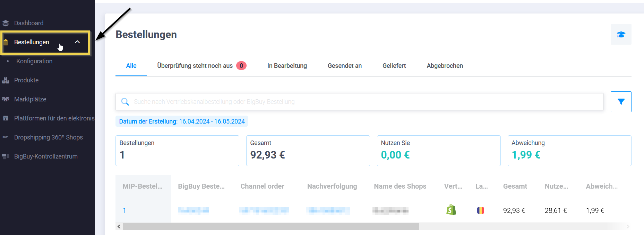
Task: Click the Datum der Erstellung filter chip
Action: point(182,121)
